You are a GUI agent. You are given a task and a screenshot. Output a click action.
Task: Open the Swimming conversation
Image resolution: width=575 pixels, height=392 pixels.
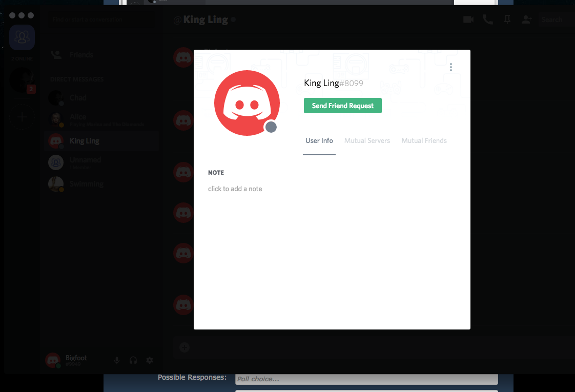tap(101, 184)
